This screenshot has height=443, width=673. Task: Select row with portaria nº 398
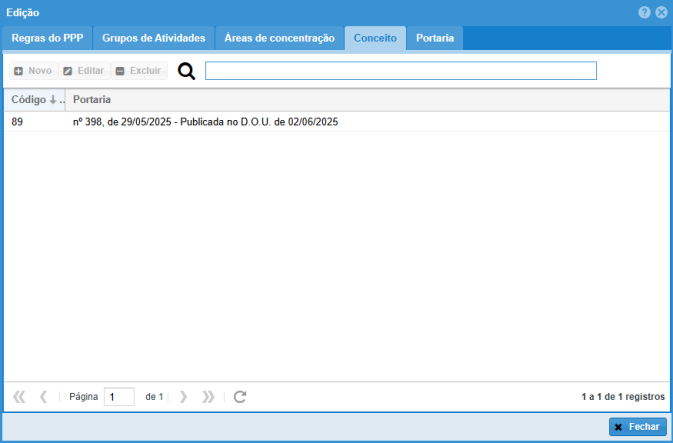pos(206,122)
